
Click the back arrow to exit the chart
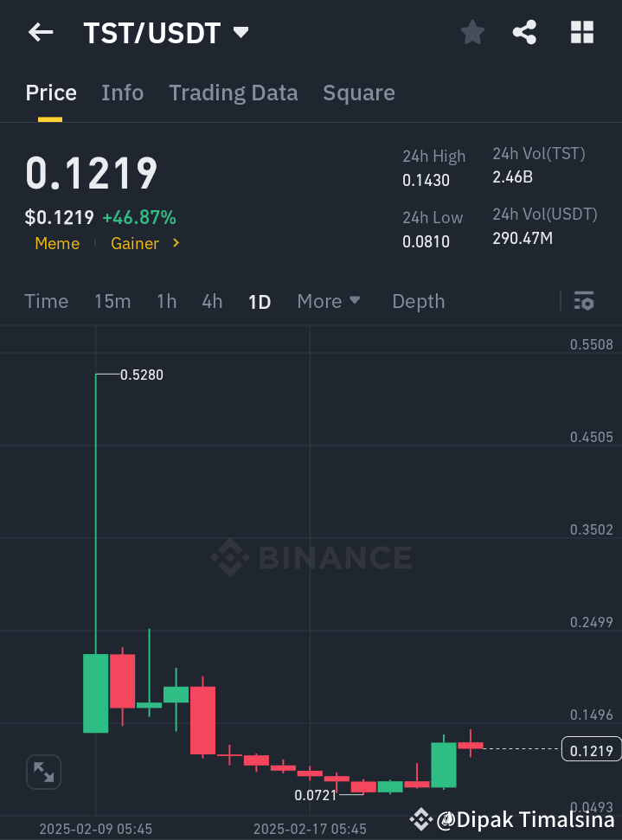pos(40,32)
